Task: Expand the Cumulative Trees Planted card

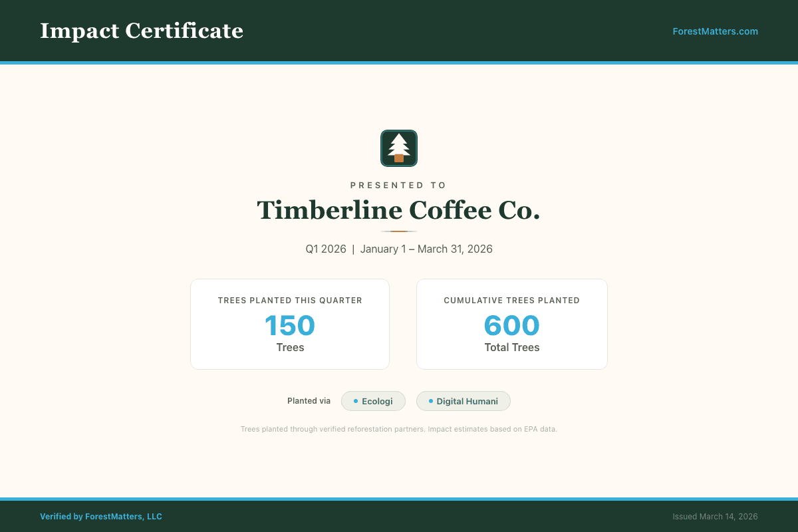Action: click(x=511, y=324)
